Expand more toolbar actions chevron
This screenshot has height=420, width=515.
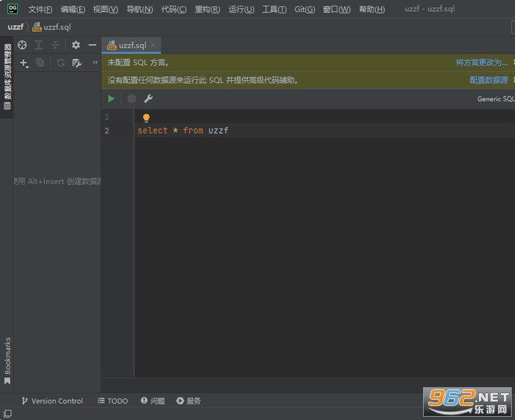pos(95,62)
